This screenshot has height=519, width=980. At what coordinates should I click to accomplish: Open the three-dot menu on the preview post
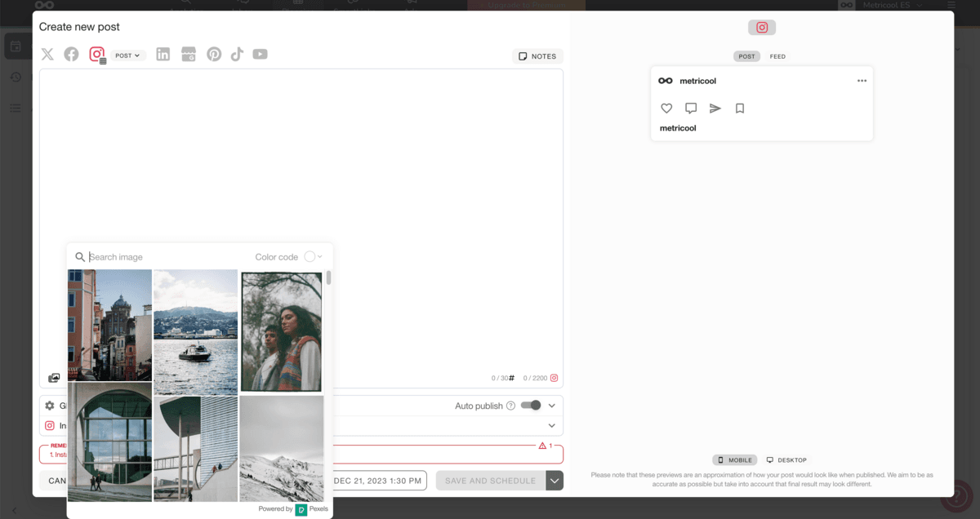[x=862, y=80]
